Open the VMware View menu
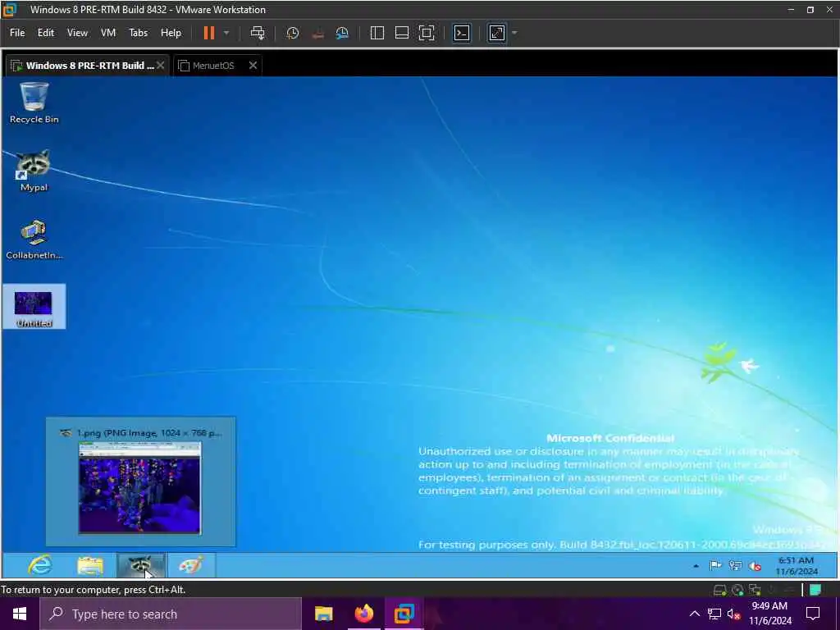The image size is (840, 630). tap(77, 33)
